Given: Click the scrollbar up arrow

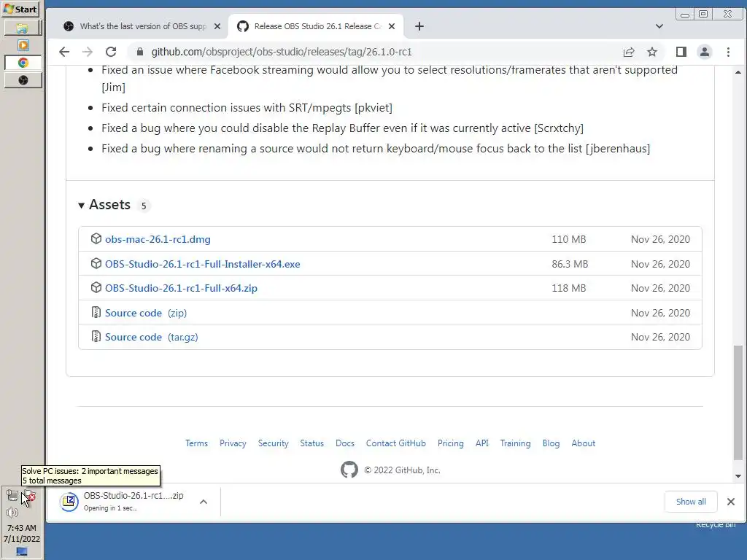Looking at the screenshot, I should (x=738, y=72).
